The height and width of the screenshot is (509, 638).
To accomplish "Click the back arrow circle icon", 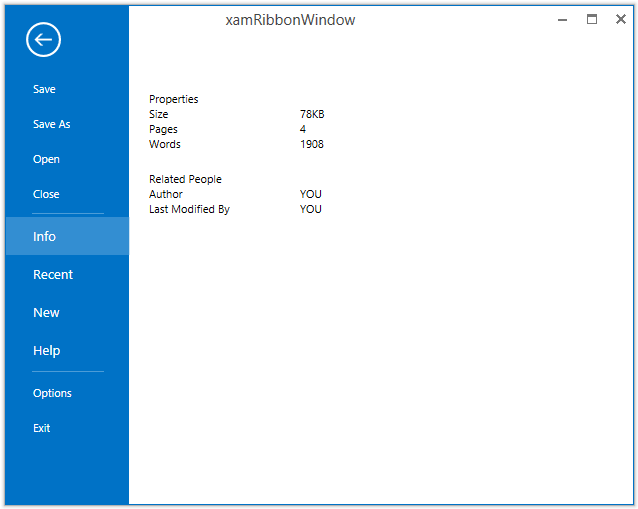I will click(x=43, y=40).
